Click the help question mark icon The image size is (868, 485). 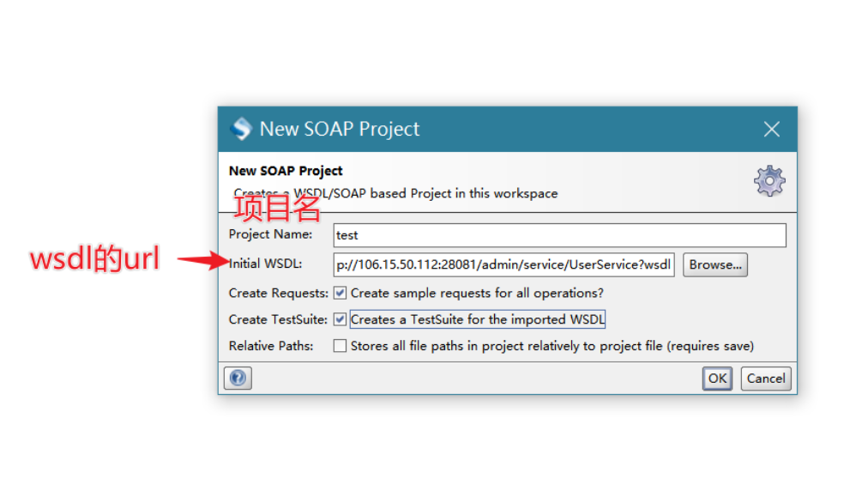click(238, 378)
